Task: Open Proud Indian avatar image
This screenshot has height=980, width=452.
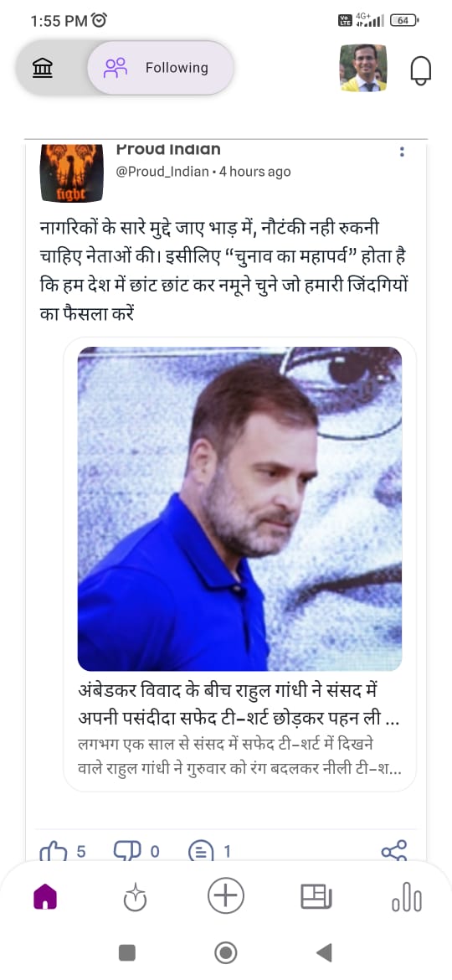Action: click(71, 172)
